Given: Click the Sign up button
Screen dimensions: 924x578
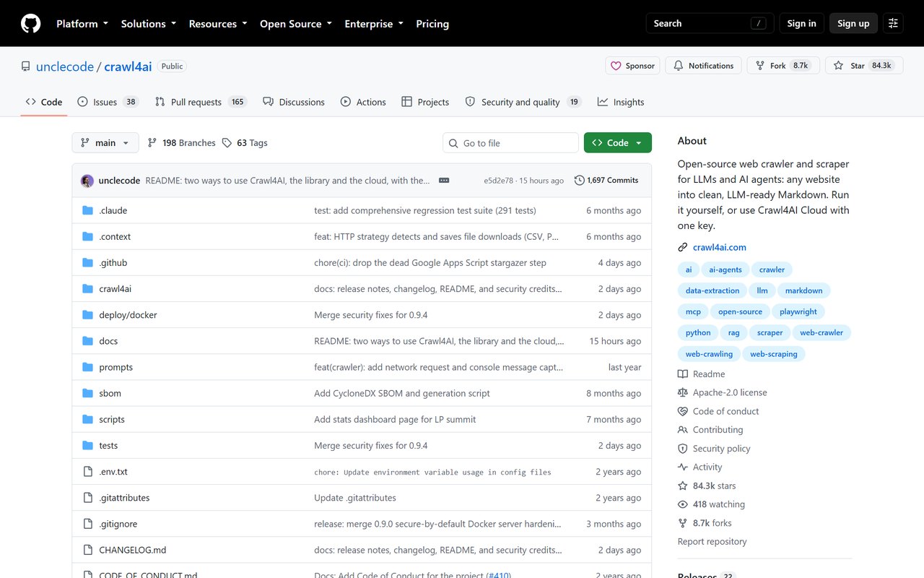Looking at the screenshot, I should (x=853, y=24).
